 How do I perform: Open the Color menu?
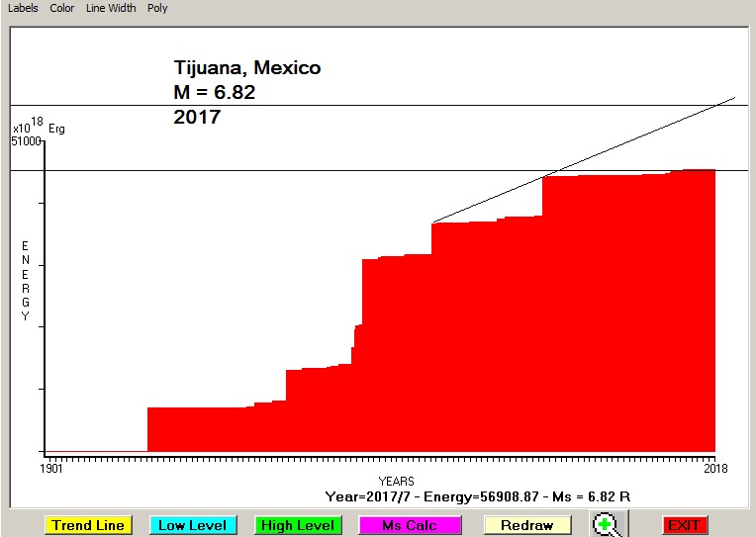(62, 8)
